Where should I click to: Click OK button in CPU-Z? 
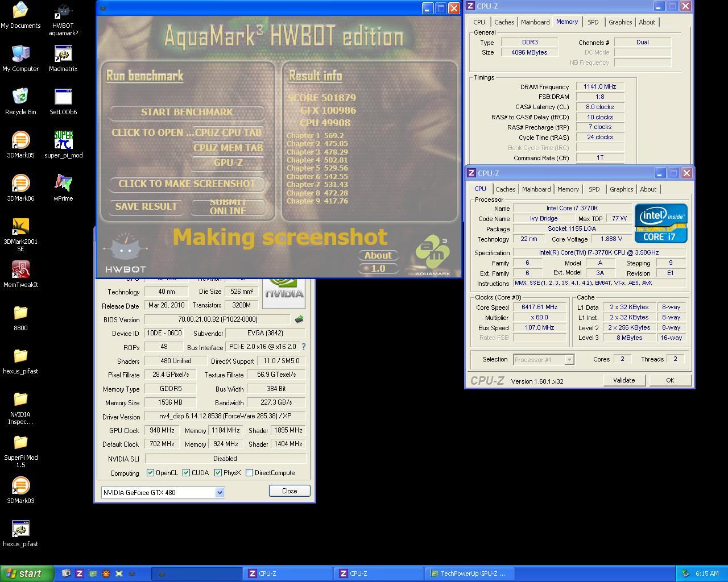tap(670, 380)
